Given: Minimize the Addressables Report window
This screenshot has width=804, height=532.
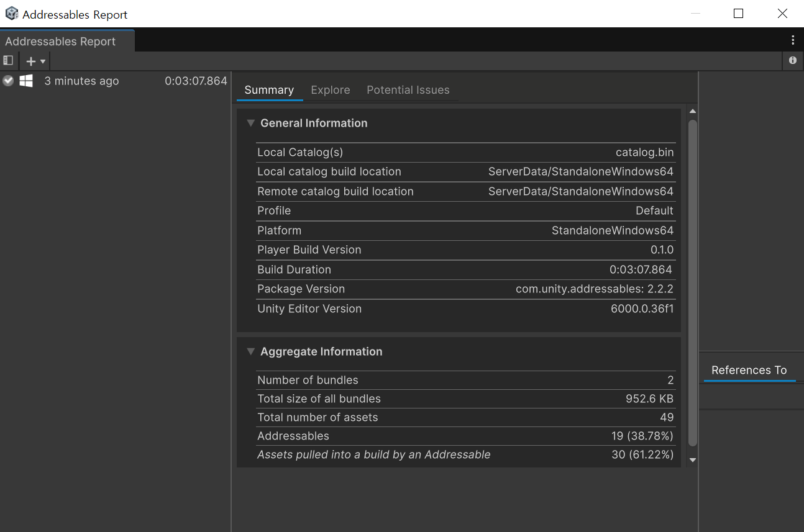Looking at the screenshot, I should pyautogui.click(x=696, y=14).
